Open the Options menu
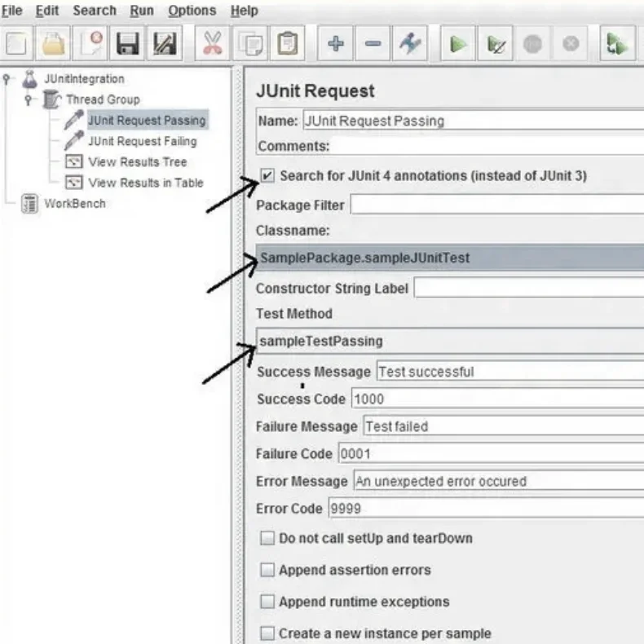Image resolution: width=644 pixels, height=644 pixels. coord(192,11)
